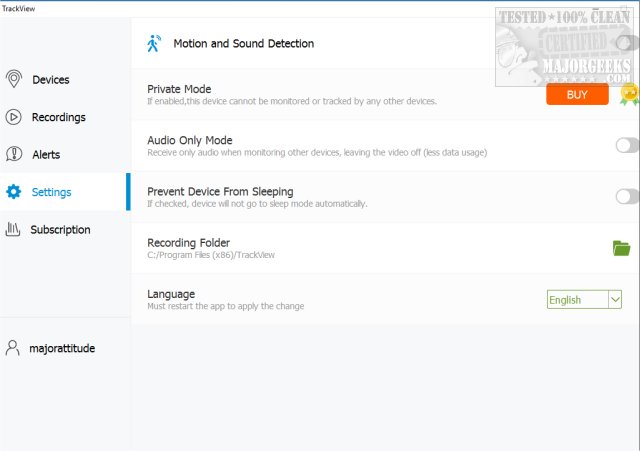Click the Settings gear icon
The image size is (640, 451).
[14, 192]
